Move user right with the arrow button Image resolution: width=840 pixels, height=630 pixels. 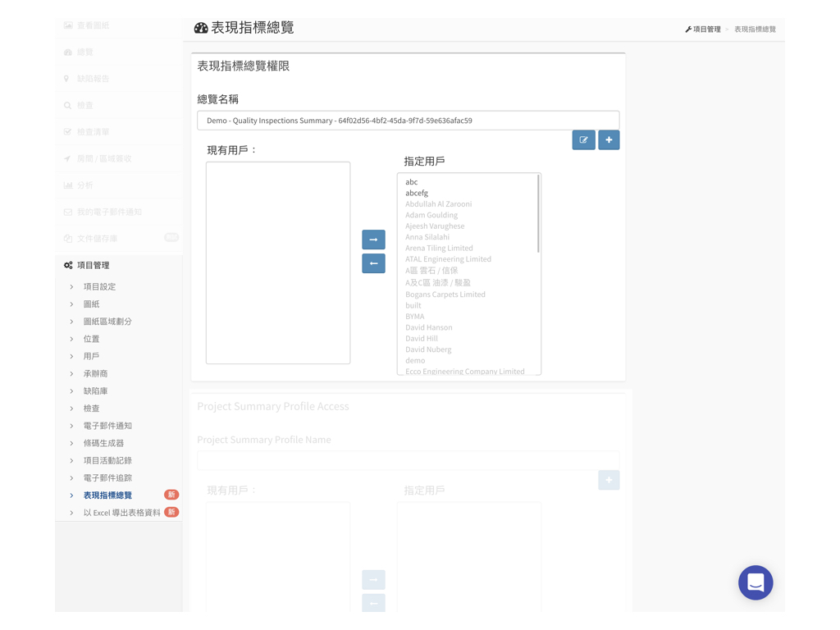tap(373, 240)
